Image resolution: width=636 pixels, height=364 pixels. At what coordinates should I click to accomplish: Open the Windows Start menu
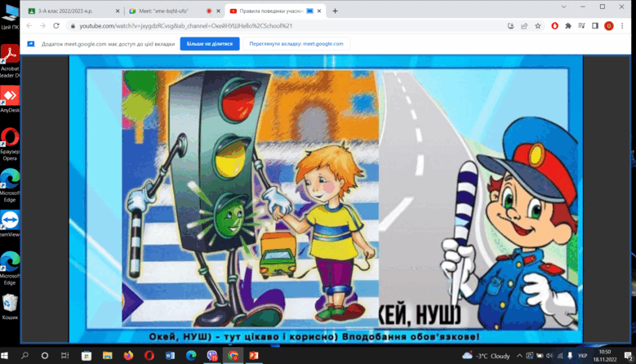coord(4,356)
